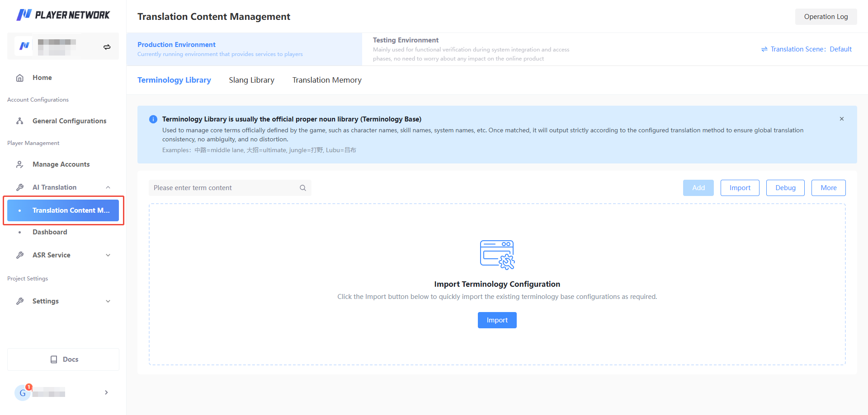Click the Translation Scene swap icon
The image size is (868, 415).
764,49
